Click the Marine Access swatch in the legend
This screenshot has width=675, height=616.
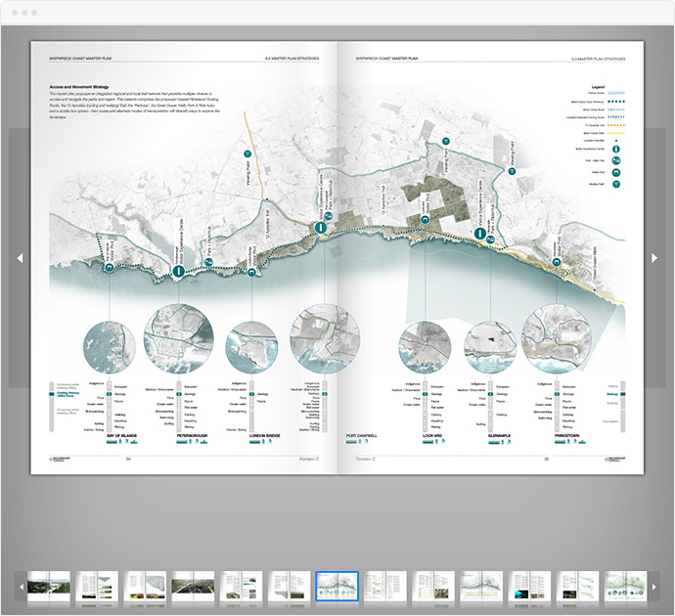point(616,93)
